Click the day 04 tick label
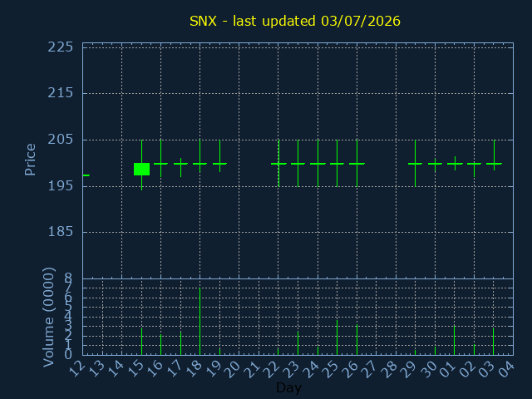Image resolution: width=532 pixels, height=399 pixels. (x=506, y=368)
